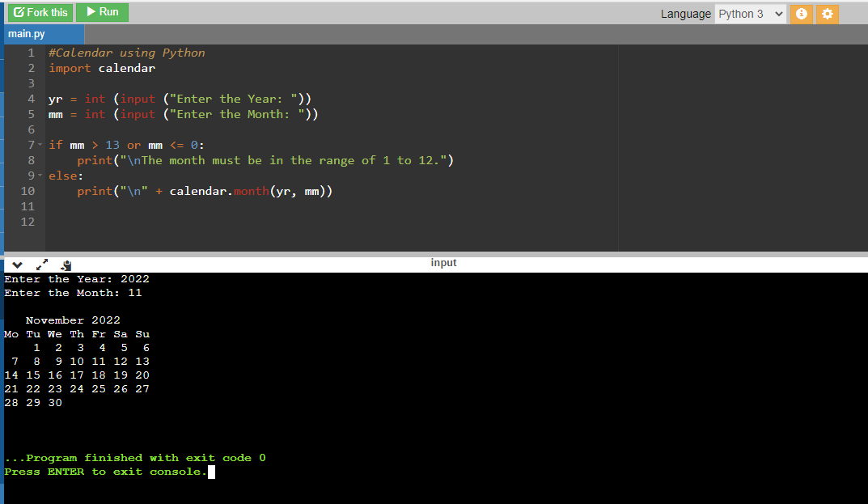The width and height of the screenshot is (868, 504).
Task: Collapse the console with the chevron icon
Action: pyautogui.click(x=17, y=265)
